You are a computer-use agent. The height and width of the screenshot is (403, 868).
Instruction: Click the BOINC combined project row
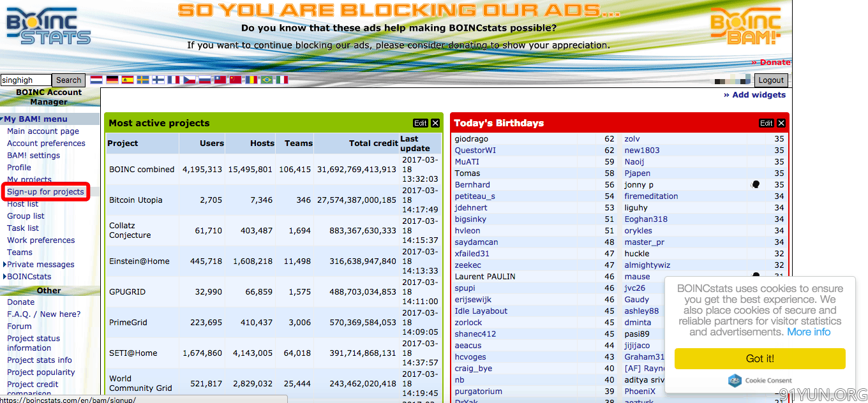coord(274,170)
